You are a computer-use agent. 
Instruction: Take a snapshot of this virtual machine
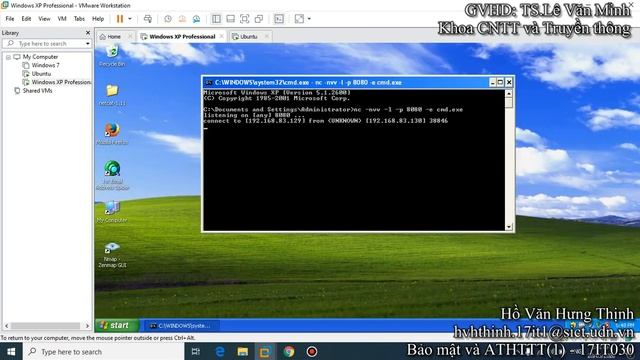pyautogui.click(x=168, y=19)
